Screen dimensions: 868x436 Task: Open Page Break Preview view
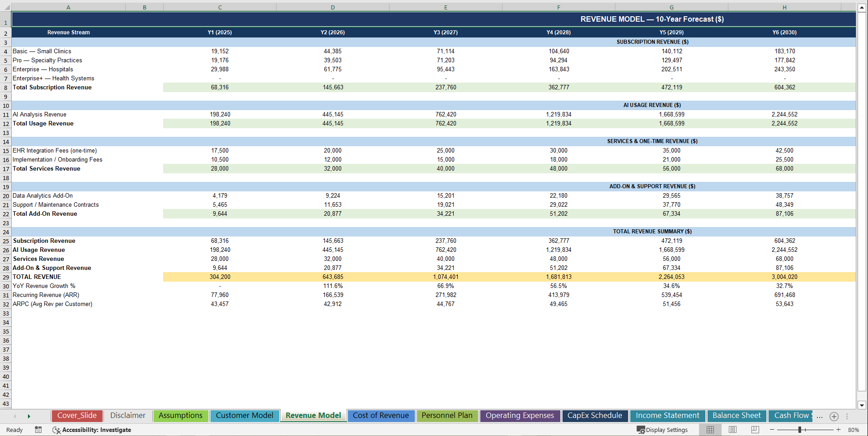pos(755,430)
